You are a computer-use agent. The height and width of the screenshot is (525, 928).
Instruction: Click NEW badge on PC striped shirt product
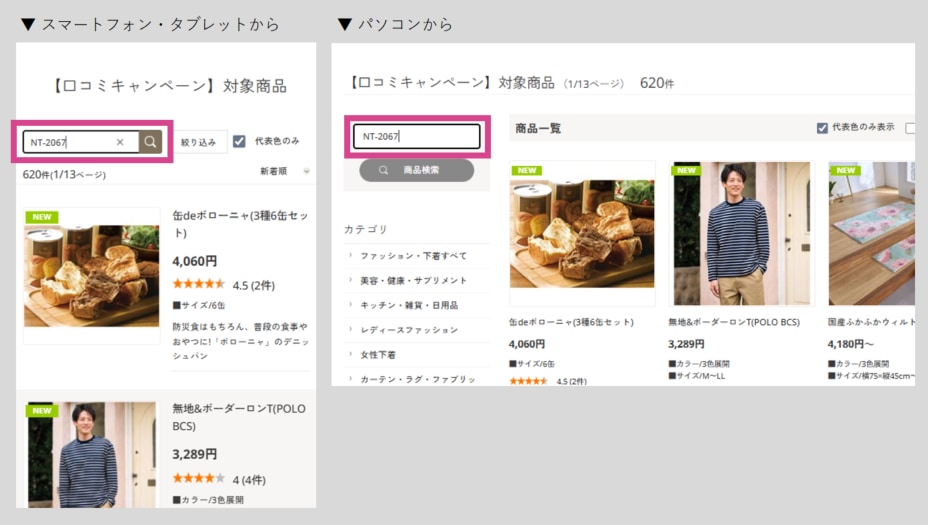[686, 170]
